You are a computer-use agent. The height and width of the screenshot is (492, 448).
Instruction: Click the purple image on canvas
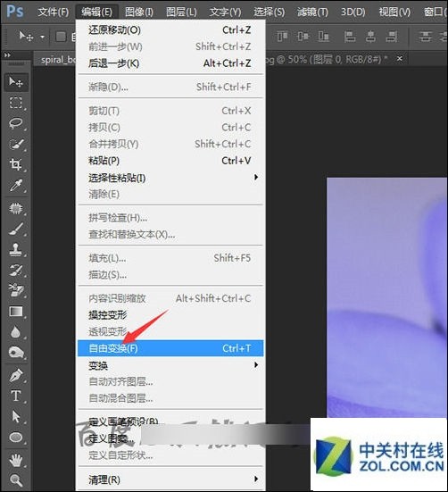click(386, 297)
